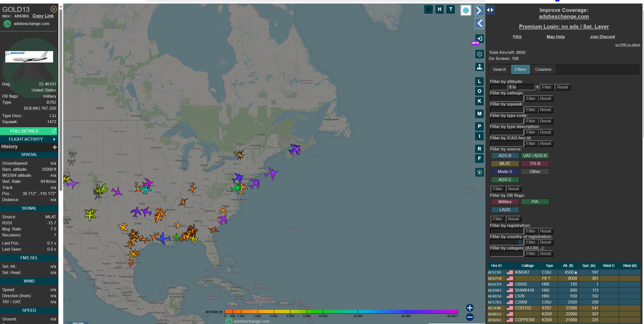Sort table by Callsign column

(527, 266)
